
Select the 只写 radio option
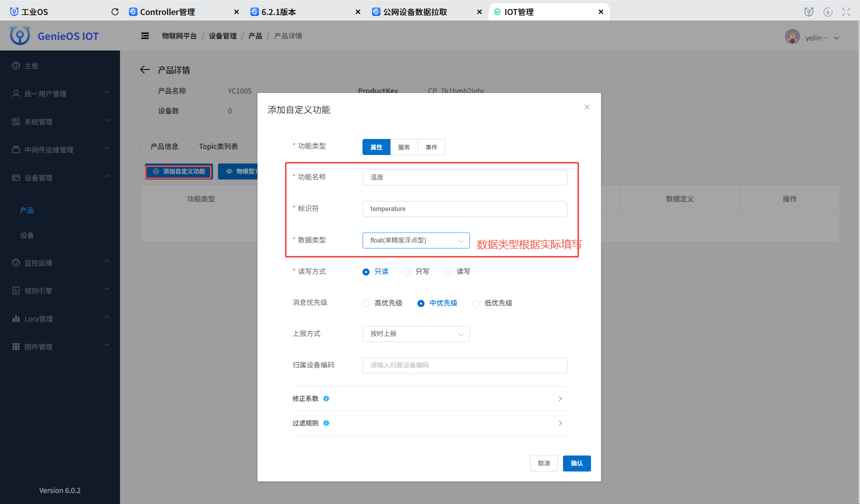(x=407, y=271)
